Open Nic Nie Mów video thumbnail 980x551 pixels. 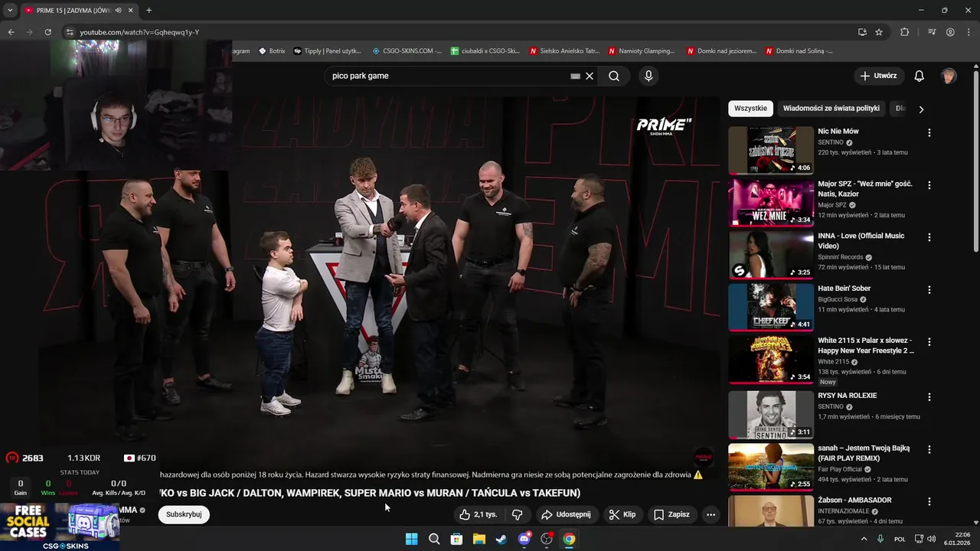tap(771, 150)
